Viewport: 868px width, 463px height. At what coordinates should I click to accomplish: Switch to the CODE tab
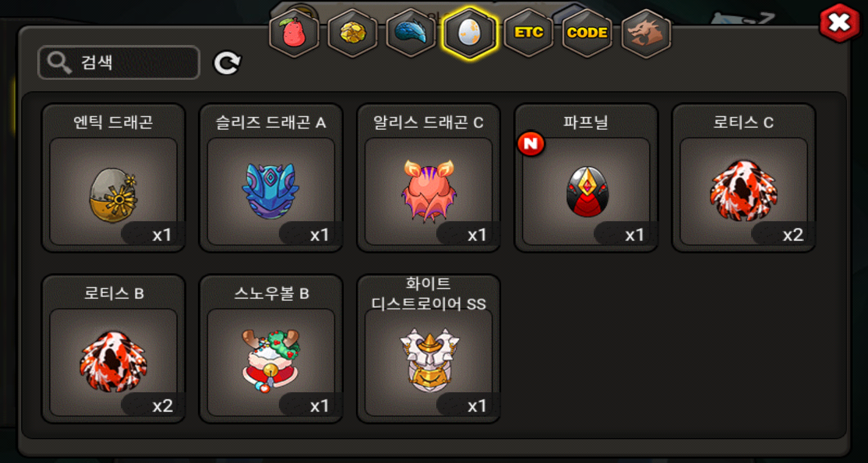(587, 33)
